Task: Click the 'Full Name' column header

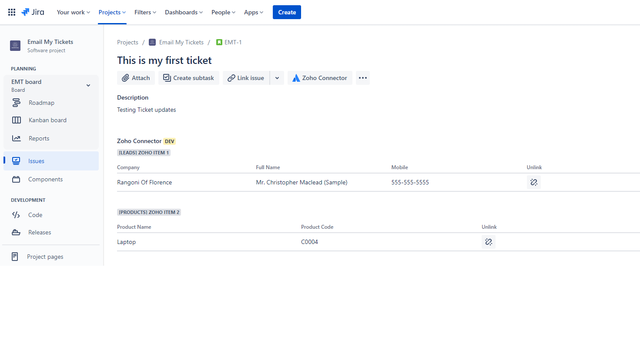Action: (268, 167)
